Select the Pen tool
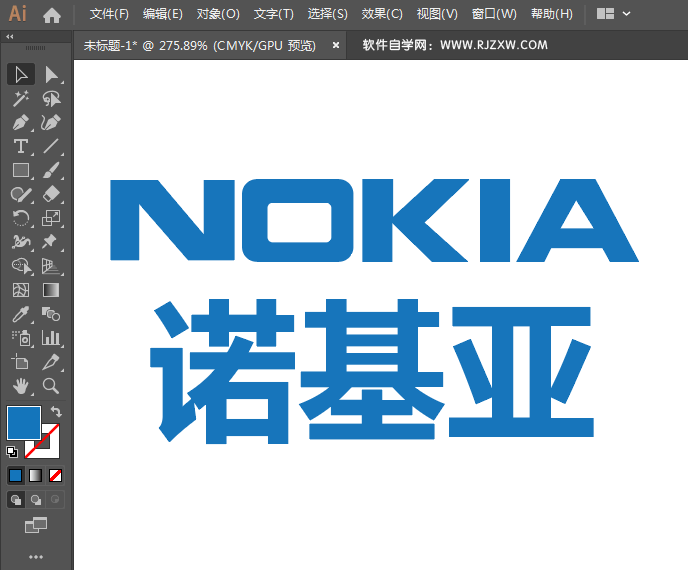 coord(21,122)
